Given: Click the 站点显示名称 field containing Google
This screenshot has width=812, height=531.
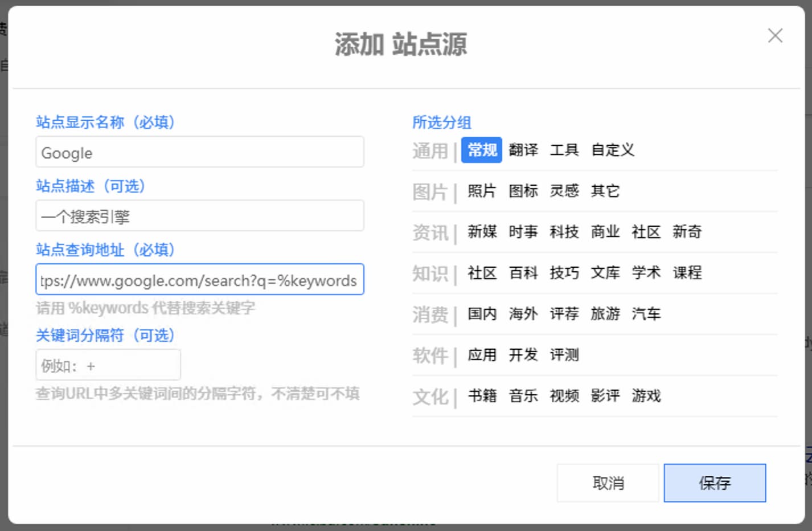Looking at the screenshot, I should pyautogui.click(x=200, y=152).
